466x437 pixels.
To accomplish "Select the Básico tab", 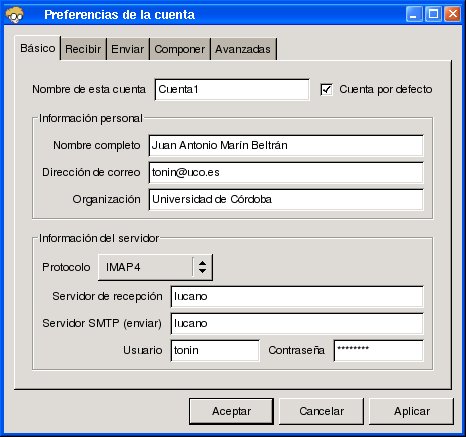I will [x=37, y=48].
